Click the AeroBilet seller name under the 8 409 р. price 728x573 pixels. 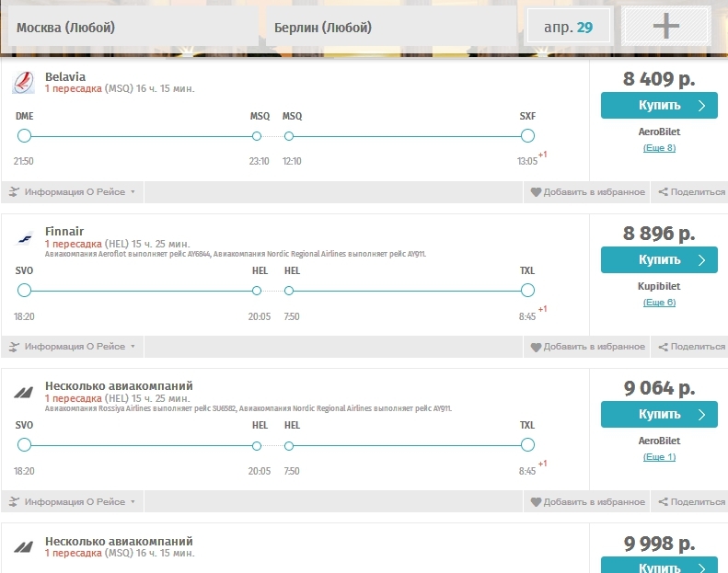click(659, 132)
